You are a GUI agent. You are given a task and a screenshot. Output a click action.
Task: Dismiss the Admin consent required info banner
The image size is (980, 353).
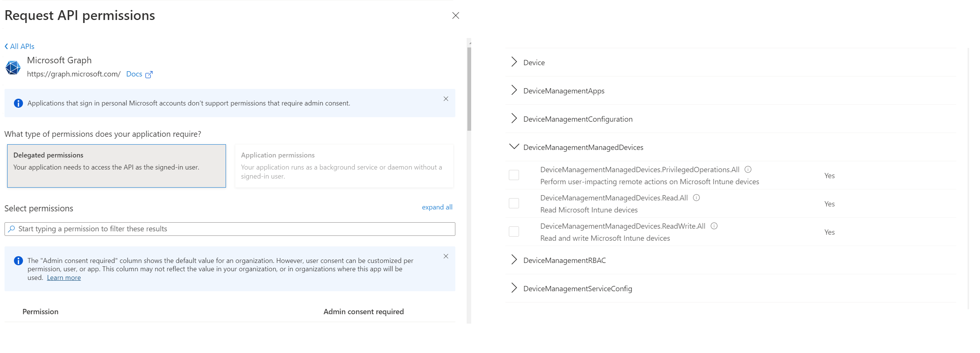(446, 257)
